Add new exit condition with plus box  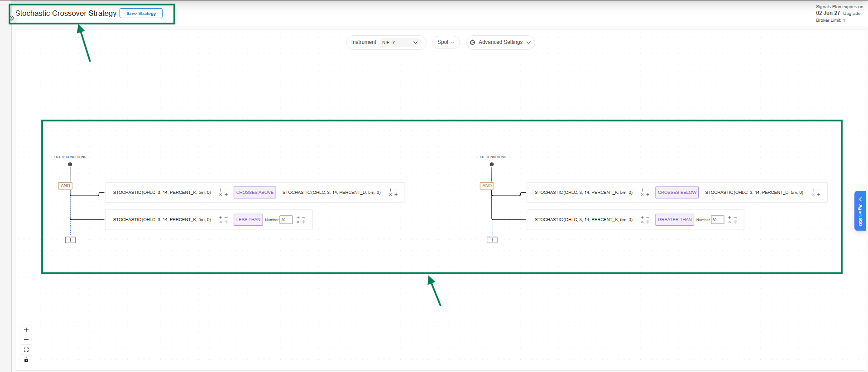coord(492,240)
